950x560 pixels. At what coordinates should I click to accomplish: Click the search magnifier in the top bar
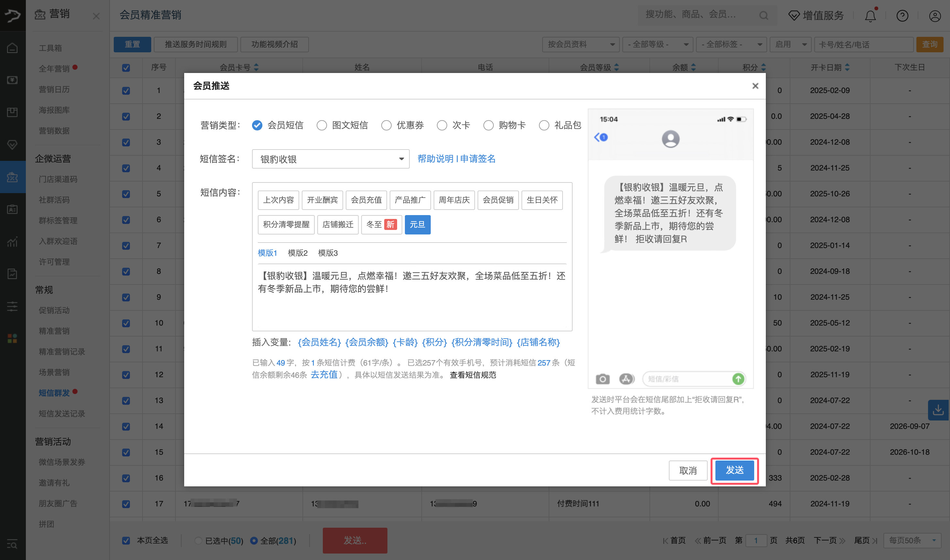click(764, 16)
